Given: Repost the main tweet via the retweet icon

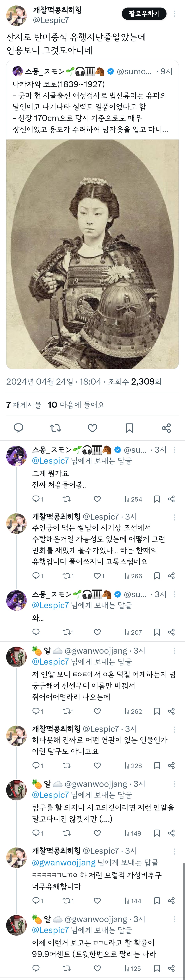Looking at the screenshot, I should [x=56, y=428].
